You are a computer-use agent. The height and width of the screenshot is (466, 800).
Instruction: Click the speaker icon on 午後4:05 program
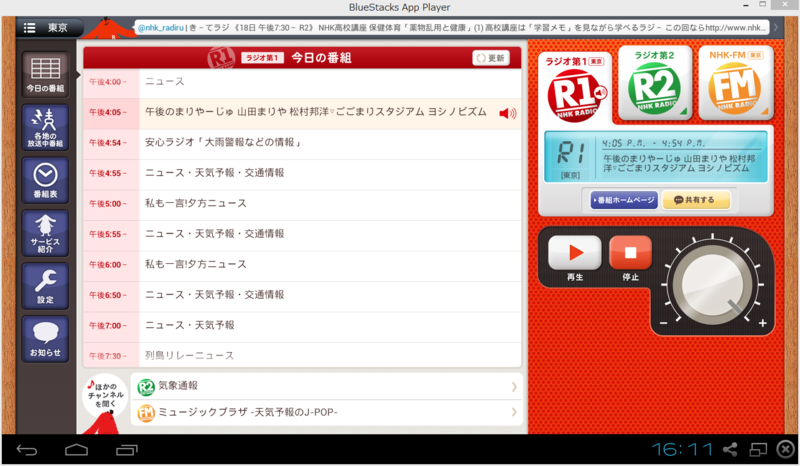(507, 113)
